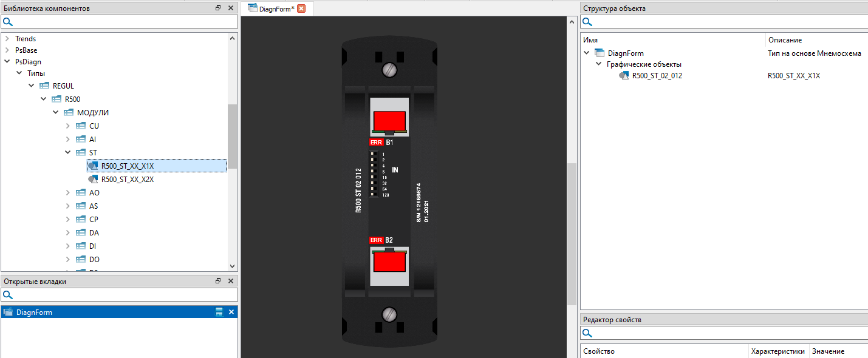Click the Описание column header
This screenshot has width=868, height=358.
[x=785, y=40]
